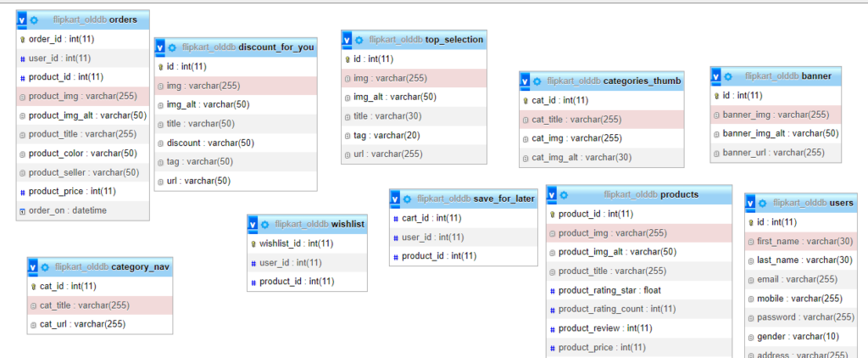Image resolution: width=868 pixels, height=358 pixels.
Task: Open gear options for category_nav table
Action: [45, 267]
